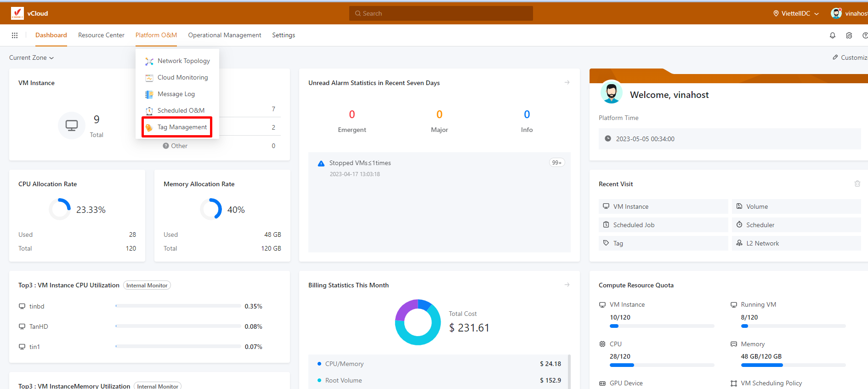868x389 pixels.
Task: Click the billing cost donut chart
Action: point(418,322)
